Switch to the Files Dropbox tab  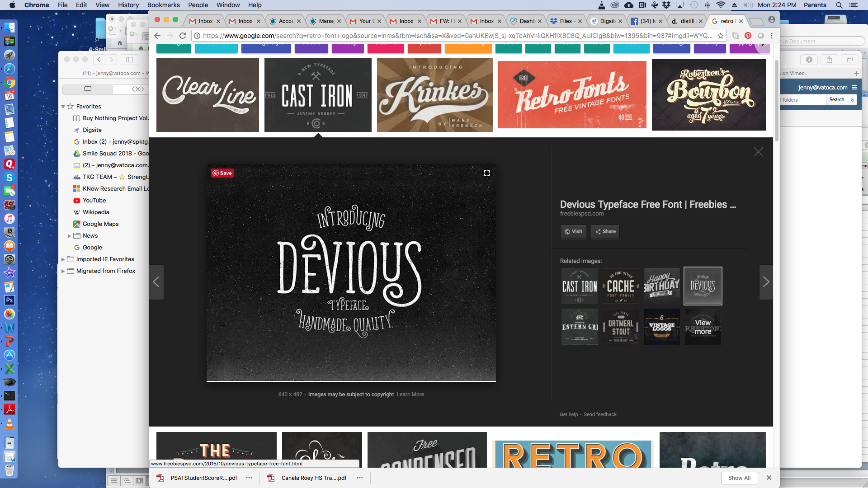[566, 21]
